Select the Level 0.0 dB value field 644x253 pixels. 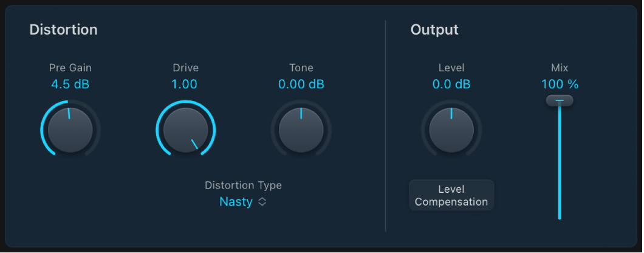tap(451, 85)
